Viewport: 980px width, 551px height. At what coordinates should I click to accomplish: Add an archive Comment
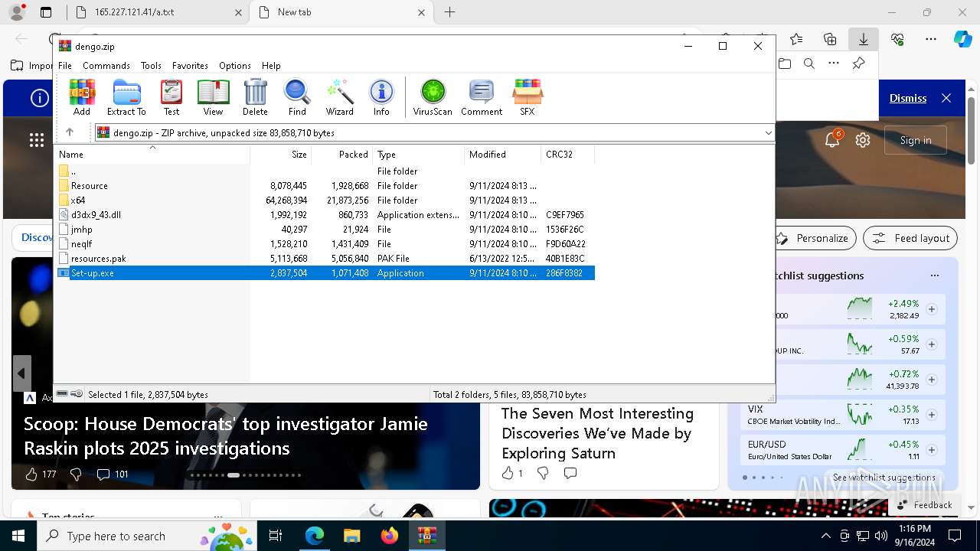482,97
